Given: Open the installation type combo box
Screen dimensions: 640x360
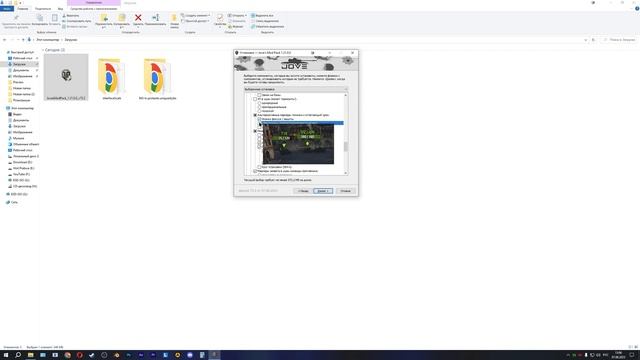Looking at the screenshot, I should [296, 89].
